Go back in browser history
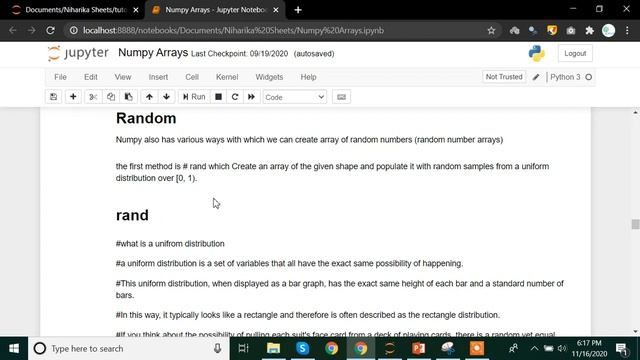The image size is (640, 360). (13, 30)
